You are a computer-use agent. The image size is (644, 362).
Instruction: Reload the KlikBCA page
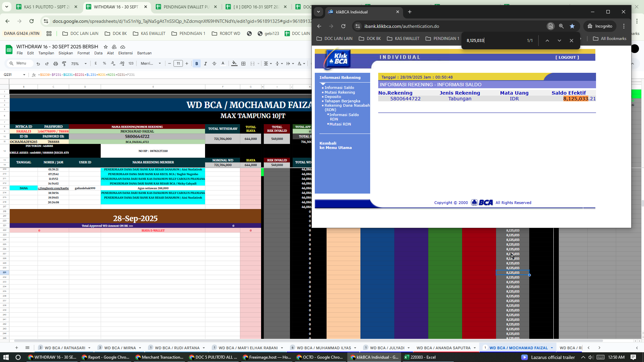tap(343, 26)
